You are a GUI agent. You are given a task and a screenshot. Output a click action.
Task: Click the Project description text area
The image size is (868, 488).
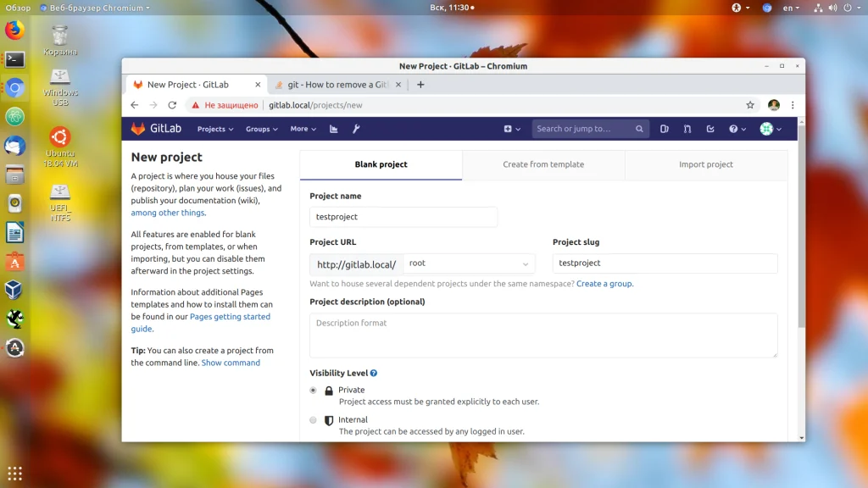click(x=543, y=335)
